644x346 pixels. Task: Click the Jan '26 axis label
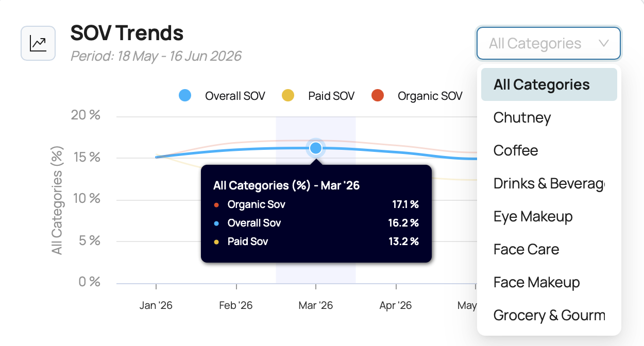coord(156,305)
